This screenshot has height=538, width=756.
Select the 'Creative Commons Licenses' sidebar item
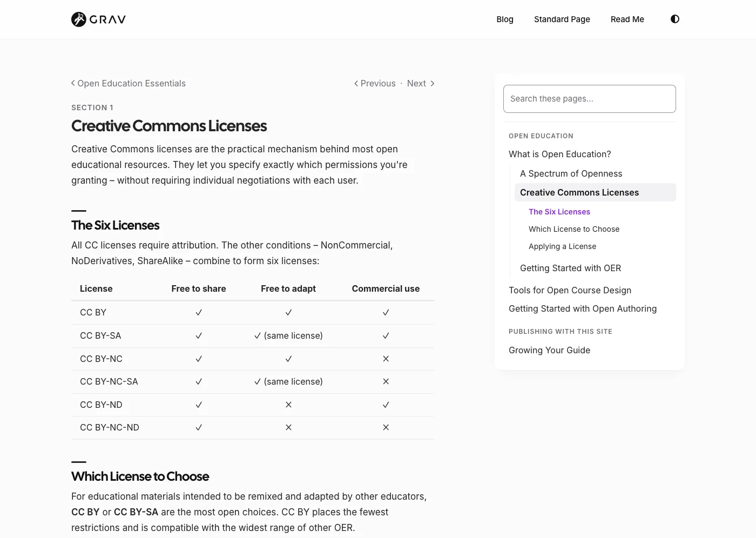(595, 192)
